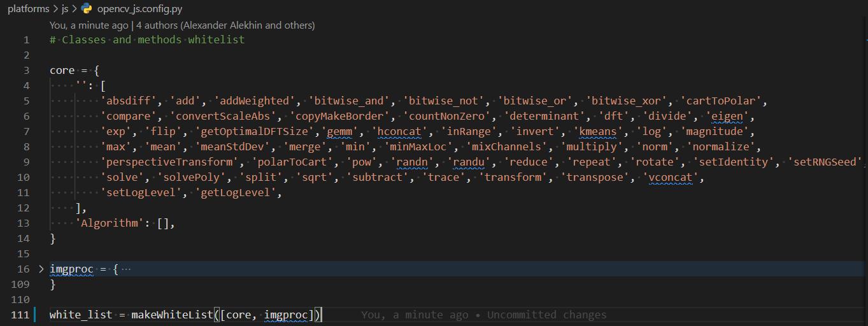Image resolution: width=868 pixels, height=326 pixels.
Task: Open the 'platforms' breadcrumb segment
Action: coord(28,9)
